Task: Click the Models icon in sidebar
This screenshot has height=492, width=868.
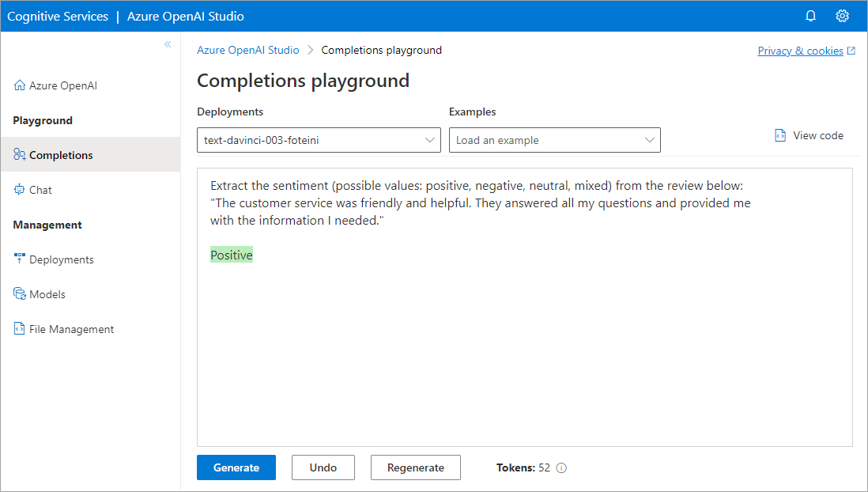Action: [x=18, y=293]
